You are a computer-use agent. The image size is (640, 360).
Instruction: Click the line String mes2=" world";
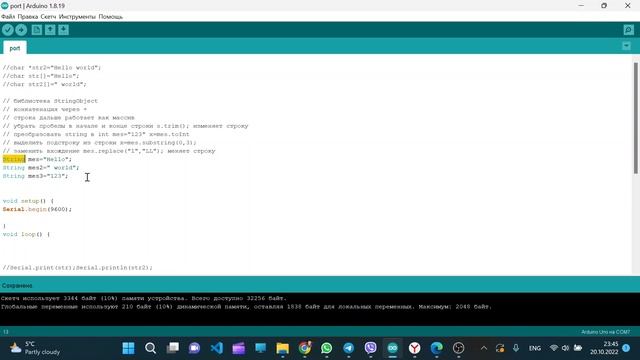pos(41,168)
